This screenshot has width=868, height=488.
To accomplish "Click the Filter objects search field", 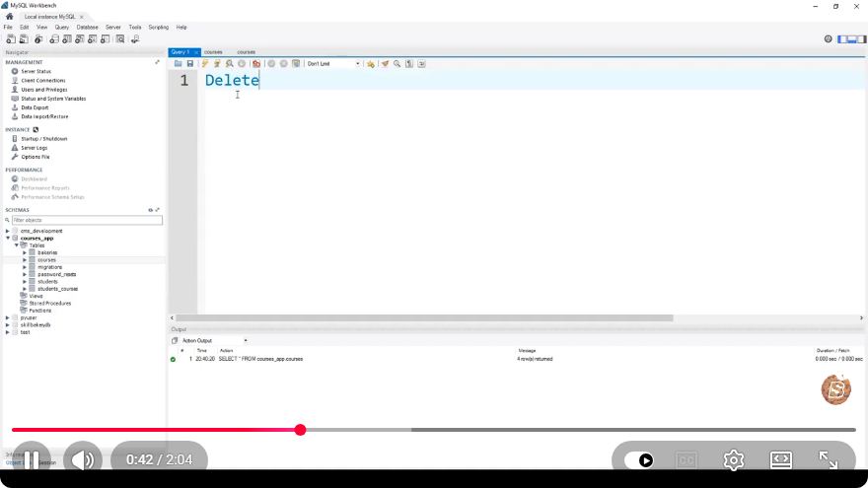I will coord(87,220).
